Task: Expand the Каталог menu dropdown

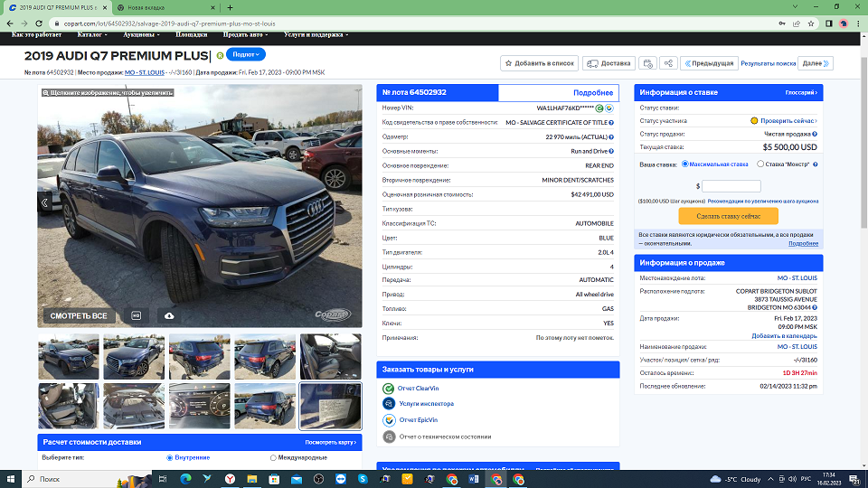Action: (x=92, y=35)
